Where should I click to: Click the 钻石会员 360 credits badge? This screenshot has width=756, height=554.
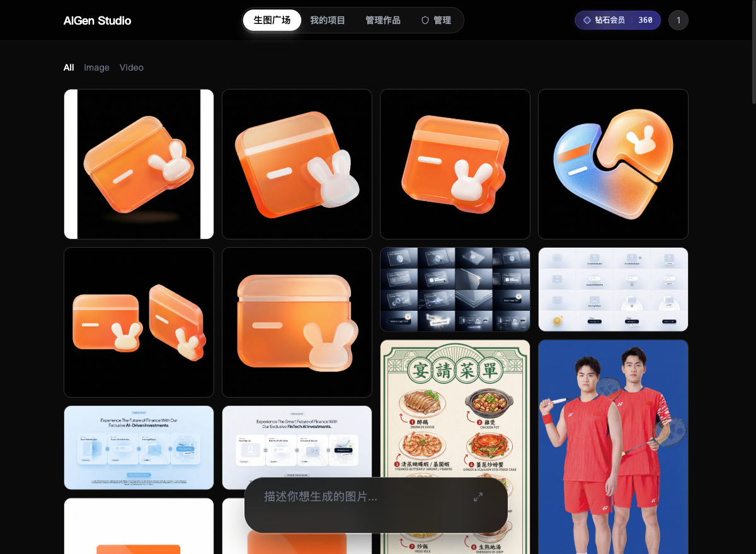click(617, 20)
